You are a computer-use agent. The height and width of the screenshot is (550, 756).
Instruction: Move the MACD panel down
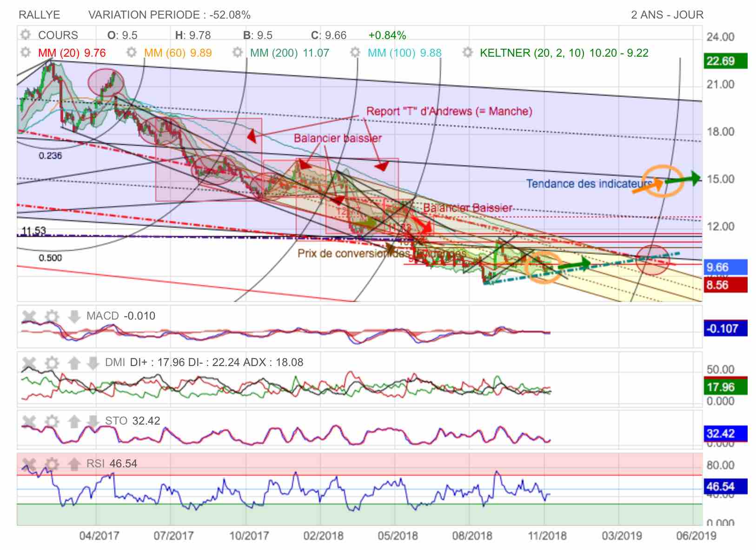(74, 317)
